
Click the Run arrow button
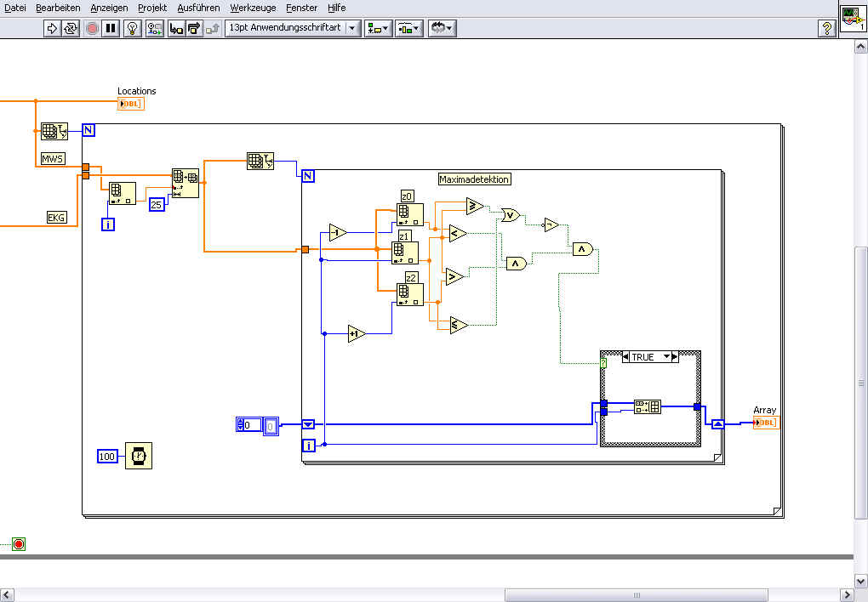52,28
